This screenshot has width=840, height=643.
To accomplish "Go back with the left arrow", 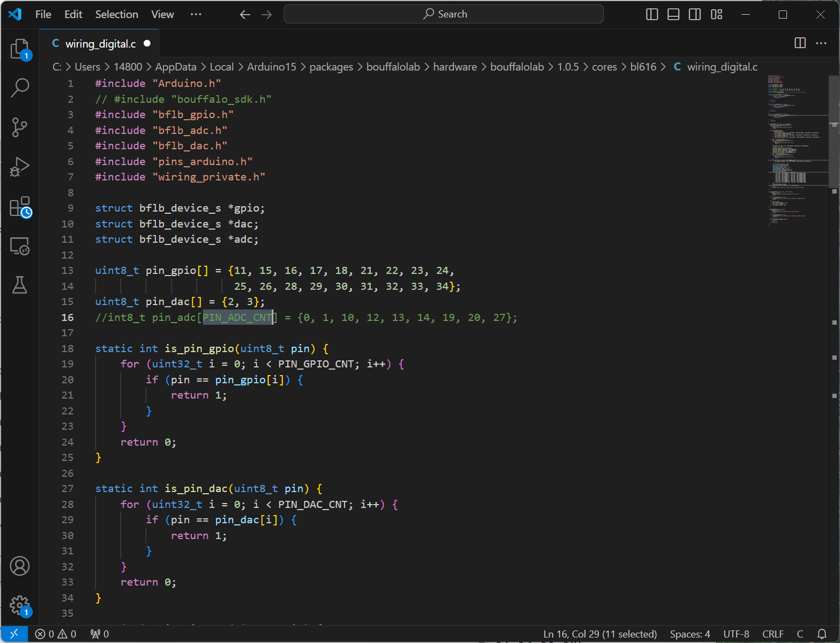I will tap(245, 14).
